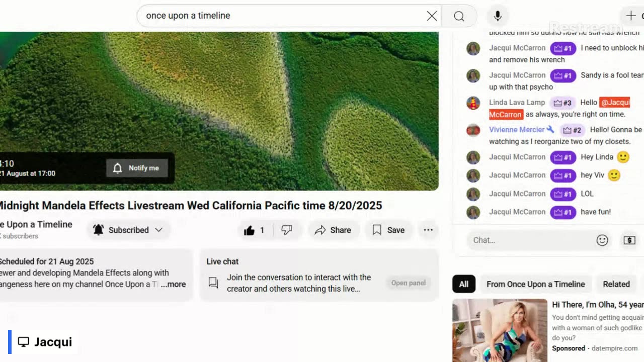Click the have fun! chat message
The width and height of the screenshot is (644, 362).
tap(596, 212)
